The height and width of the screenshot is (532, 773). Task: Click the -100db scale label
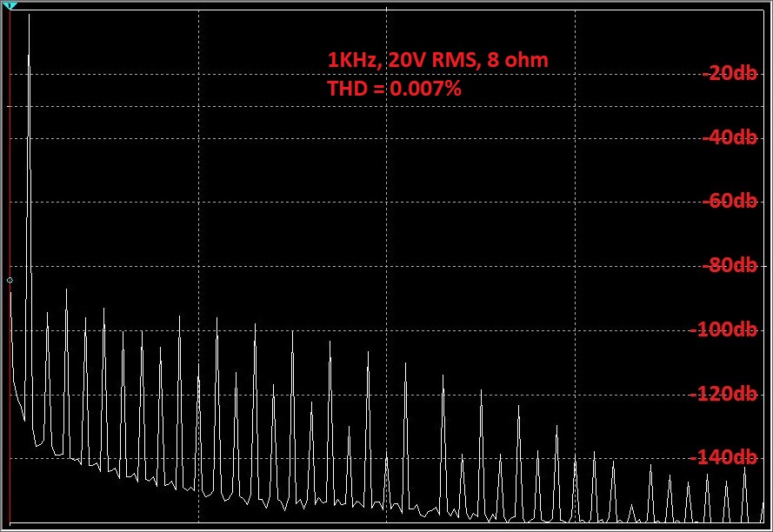tap(723, 329)
